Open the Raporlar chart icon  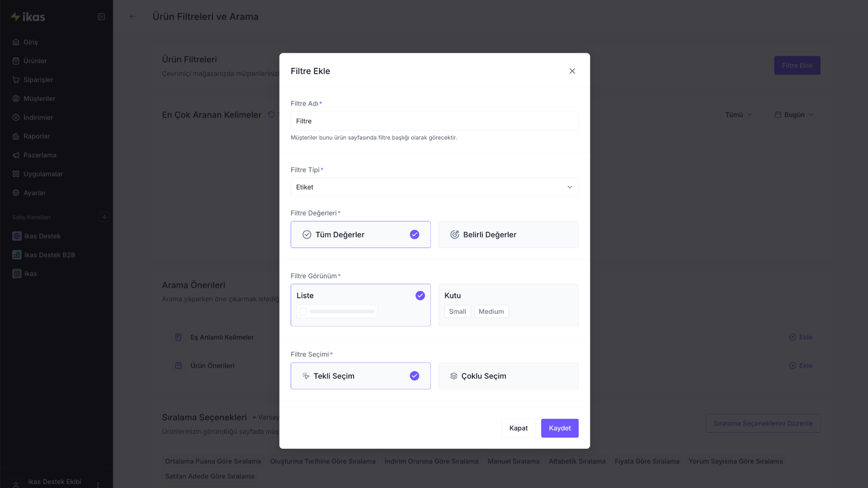click(16, 136)
